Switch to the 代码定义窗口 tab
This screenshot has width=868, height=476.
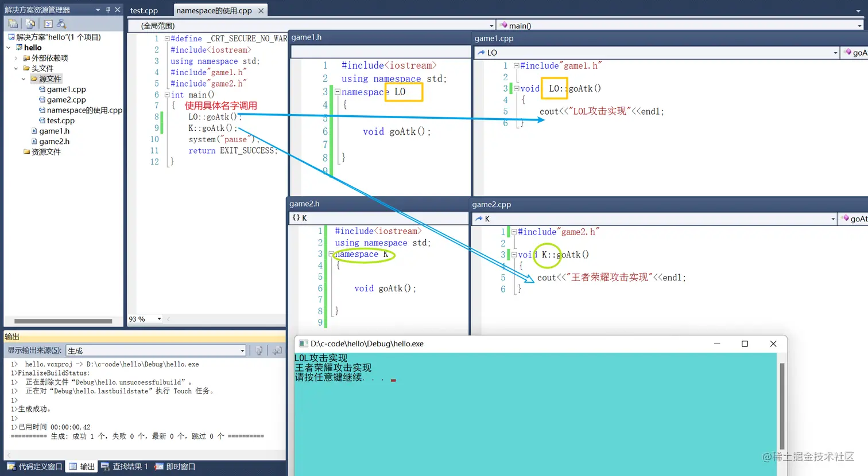[x=34, y=467]
